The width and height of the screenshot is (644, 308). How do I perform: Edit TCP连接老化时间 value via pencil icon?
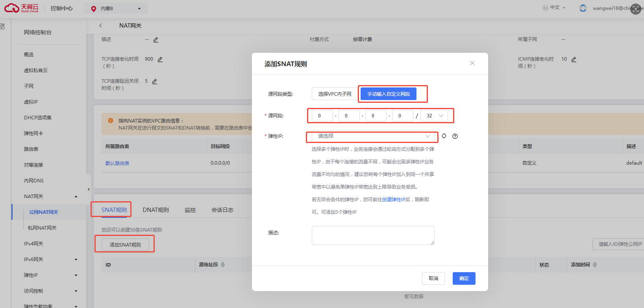coord(160,59)
